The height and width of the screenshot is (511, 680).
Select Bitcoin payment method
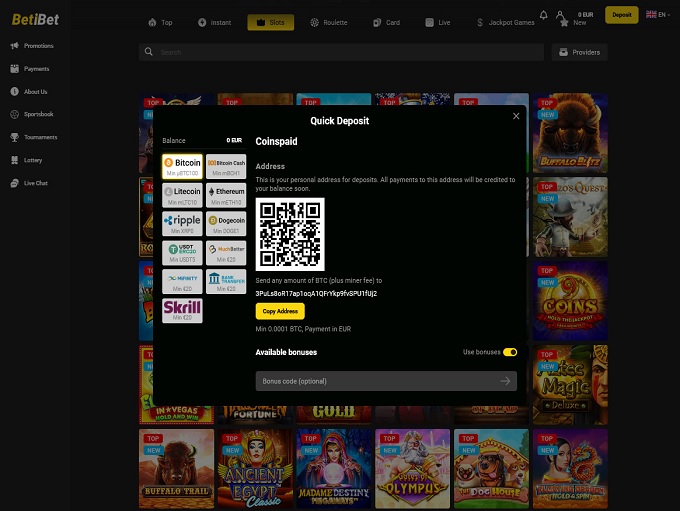(182, 165)
